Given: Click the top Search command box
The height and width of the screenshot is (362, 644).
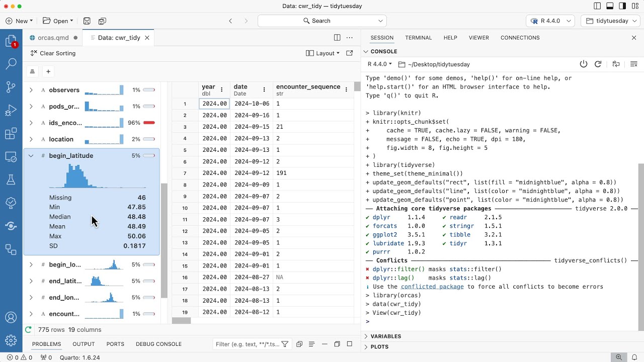Looking at the screenshot, I should click(x=322, y=21).
